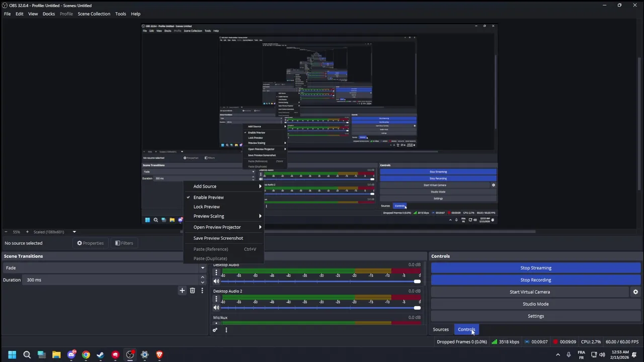Open the Tools menu
Image resolution: width=644 pixels, height=362 pixels.
(120, 14)
